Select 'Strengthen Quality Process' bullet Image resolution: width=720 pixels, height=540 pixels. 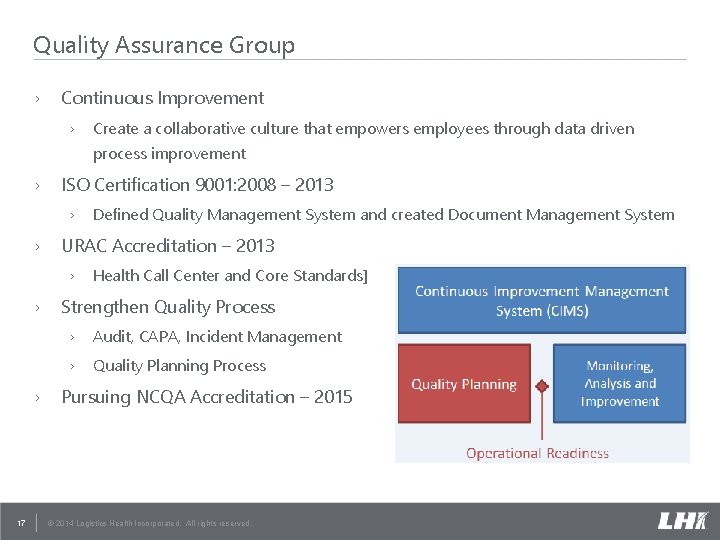tap(168, 307)
